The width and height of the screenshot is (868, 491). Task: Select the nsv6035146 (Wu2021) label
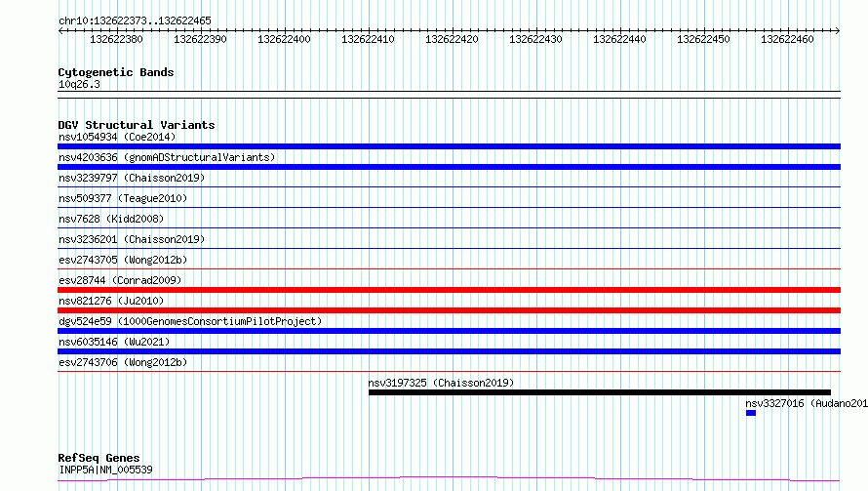(x=114, y=342)
